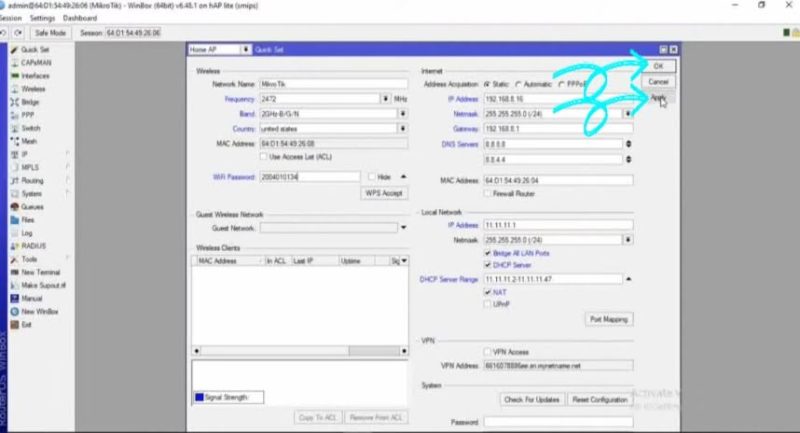Click Cancel button in Quick Set
The image size is (800, 433).
(x=658, y=82)
